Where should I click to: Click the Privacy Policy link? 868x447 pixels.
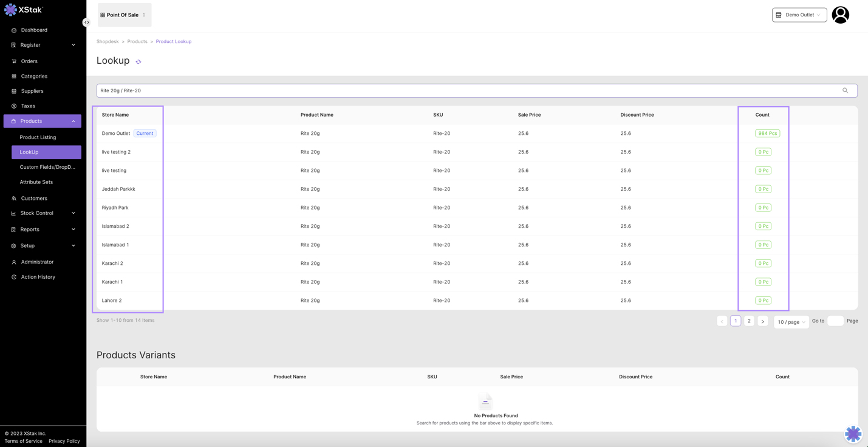click(x=64, y=441)
